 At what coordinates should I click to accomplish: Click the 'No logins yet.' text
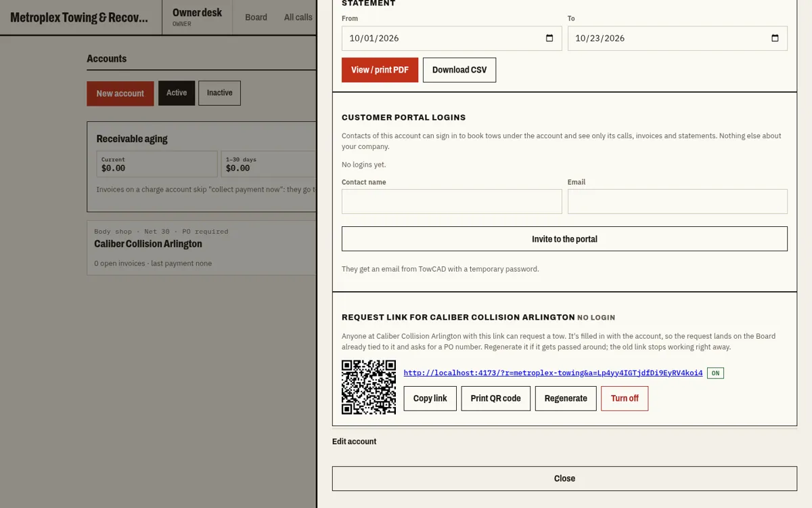pos(364,165)
